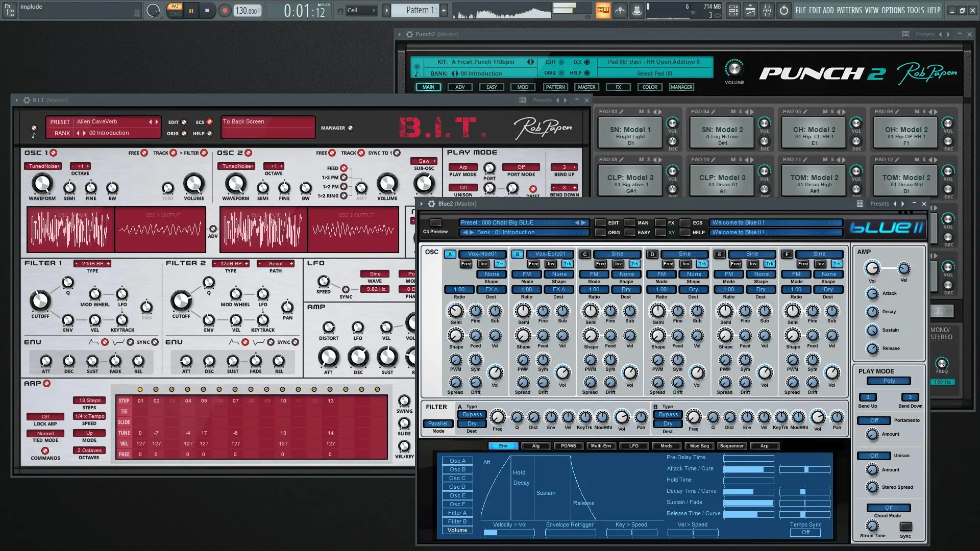
Task: Open the Mixer using its toolbar icon
Action: (767, 10)
